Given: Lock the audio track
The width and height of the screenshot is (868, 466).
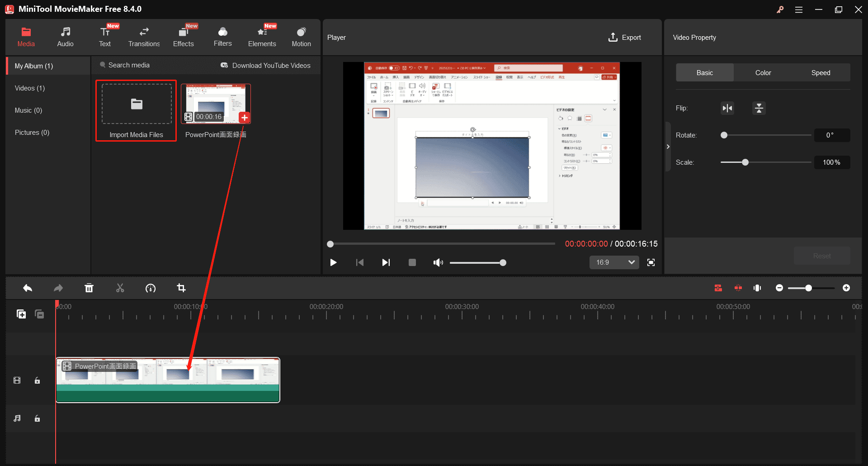Looking at the screenshot, I should click(37, 418).
